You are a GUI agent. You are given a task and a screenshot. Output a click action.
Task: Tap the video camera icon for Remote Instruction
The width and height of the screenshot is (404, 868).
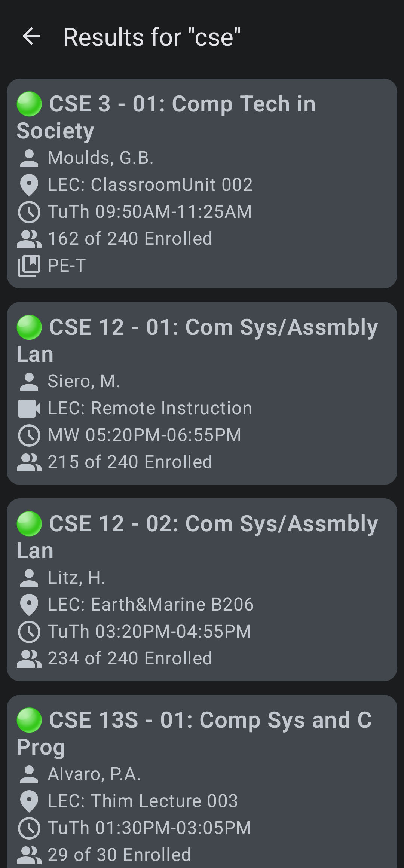coord(30,408)
